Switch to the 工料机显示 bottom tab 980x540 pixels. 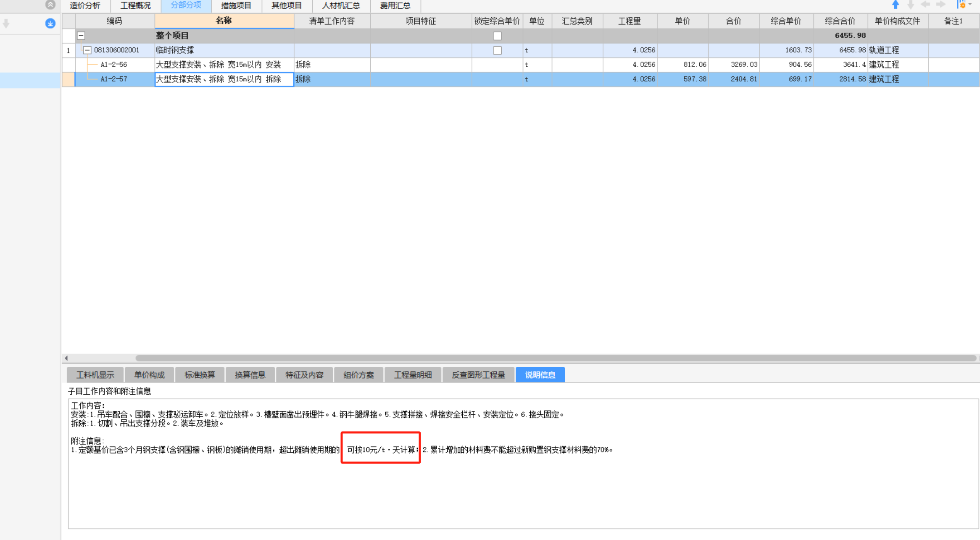pos(95,374)
